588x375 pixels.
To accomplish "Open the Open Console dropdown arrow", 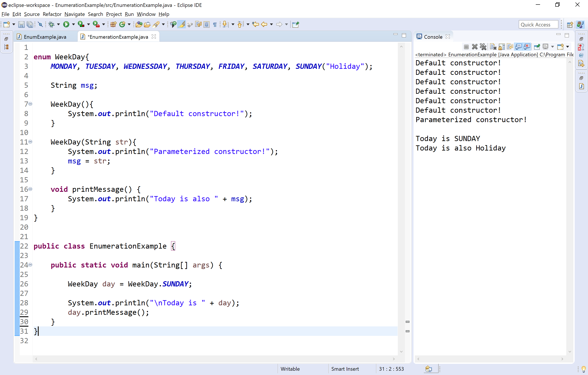I will pyautogui.click(x=568, y=47).
